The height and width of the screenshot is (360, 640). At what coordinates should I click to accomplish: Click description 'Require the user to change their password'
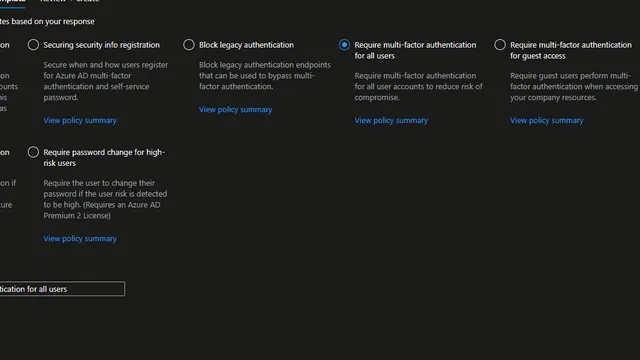105,199
